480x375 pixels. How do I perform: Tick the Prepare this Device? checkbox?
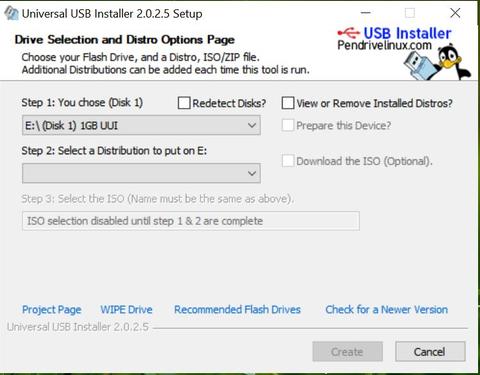[x=288, y=125]
